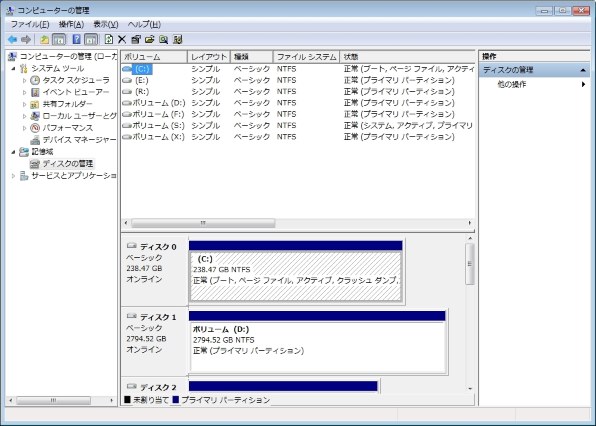Expand the 共有フォルダー node arrow

[x=25, y=104]
